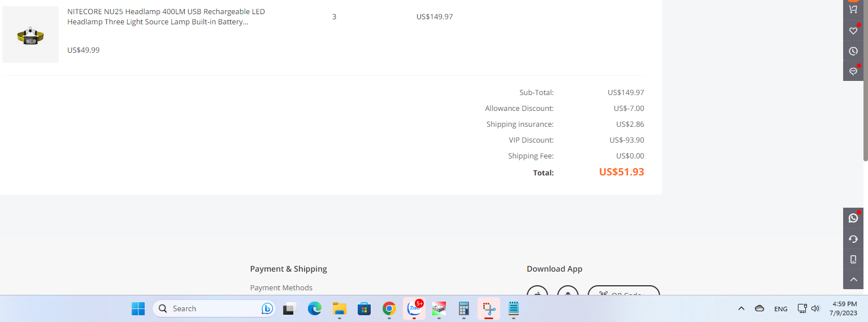Open File Explorer from taskbar
This screenshot has height=322, width=868.
[x=339, y=308]
